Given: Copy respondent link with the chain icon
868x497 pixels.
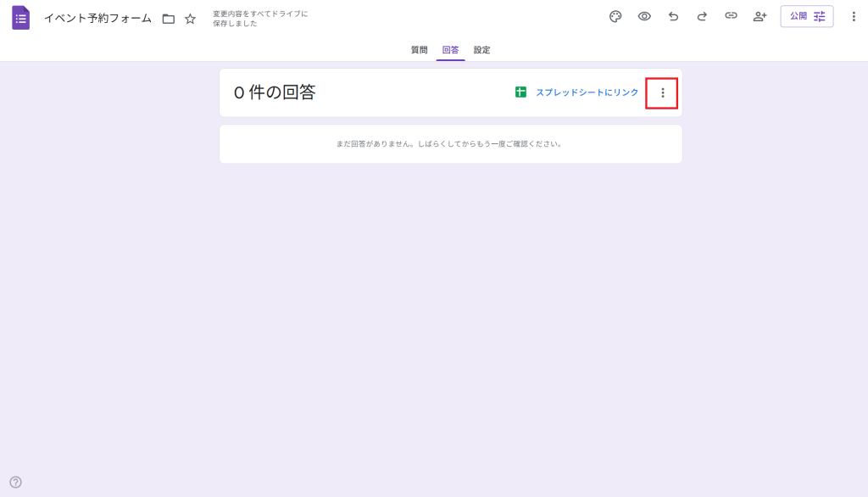Looking at the screenshot, I should point(732,16).
